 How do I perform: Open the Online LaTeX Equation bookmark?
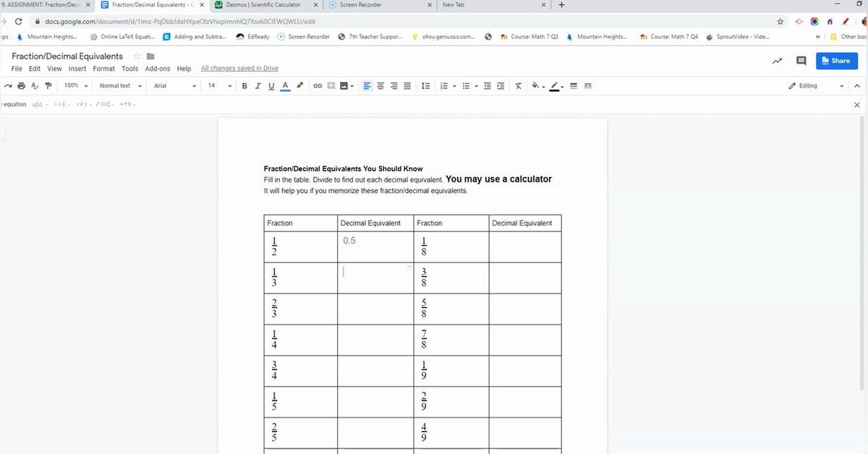pyautogui.click(x=122, y=37)
